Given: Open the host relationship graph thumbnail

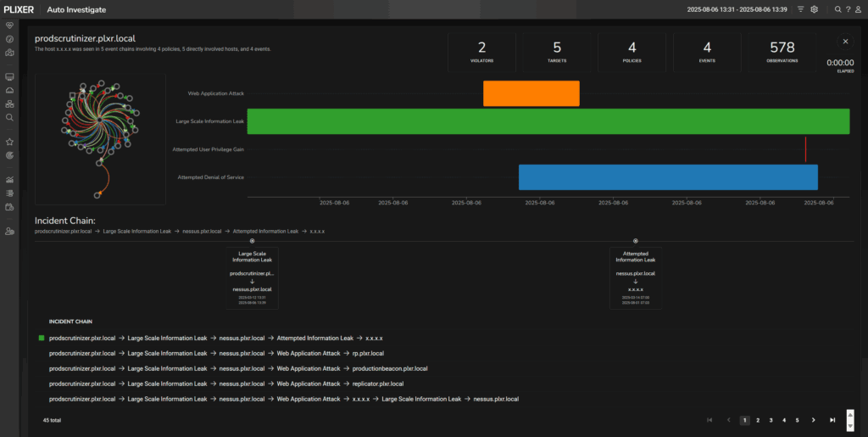Looking at the screenshot, I should click(x=100, y=139).
